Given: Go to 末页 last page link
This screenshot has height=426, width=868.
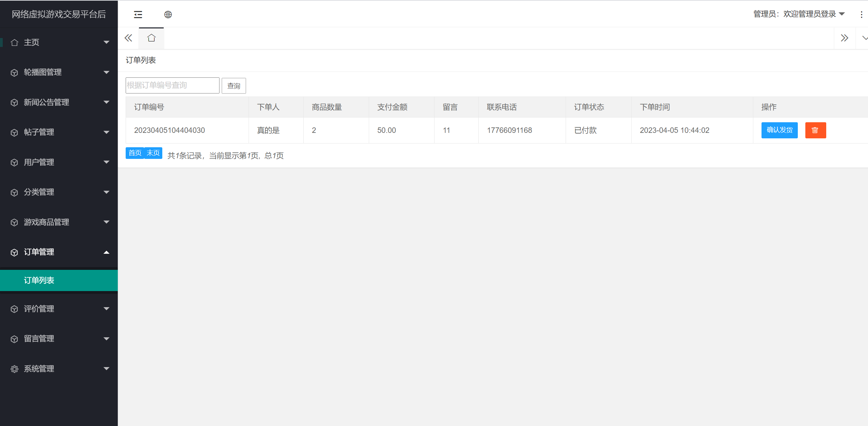Looking at the screenshot, I should [x=153, y=153].
